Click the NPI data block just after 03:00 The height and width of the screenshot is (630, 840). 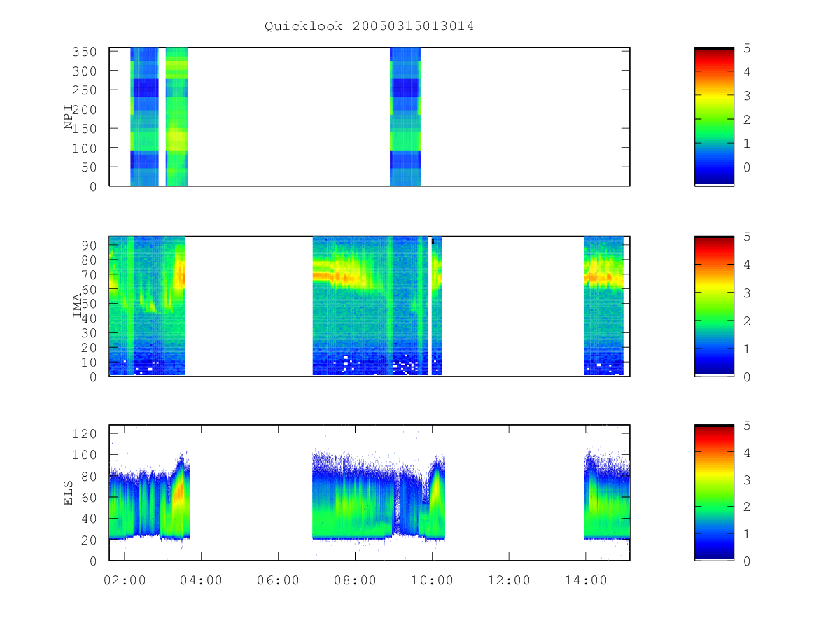click(176, 116)
